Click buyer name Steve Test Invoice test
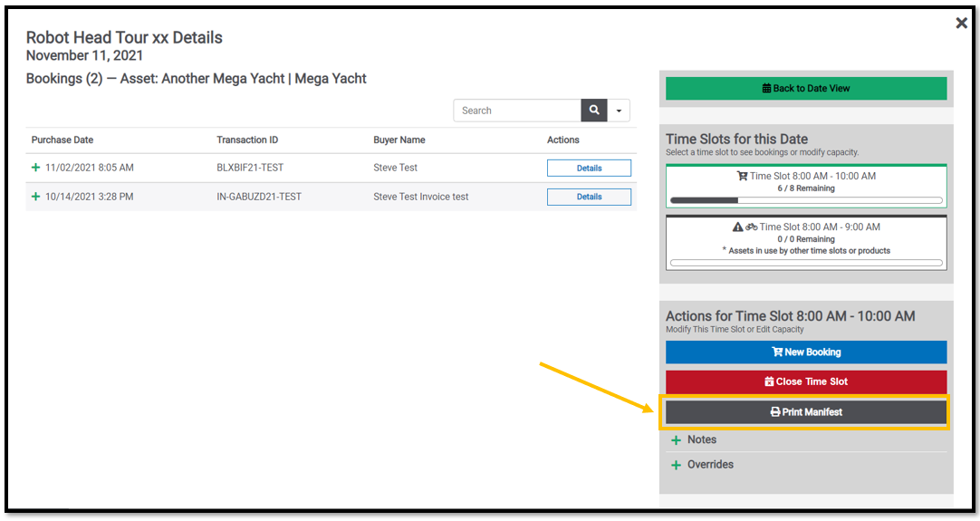 pyautogui.click(x=420, y=197)
